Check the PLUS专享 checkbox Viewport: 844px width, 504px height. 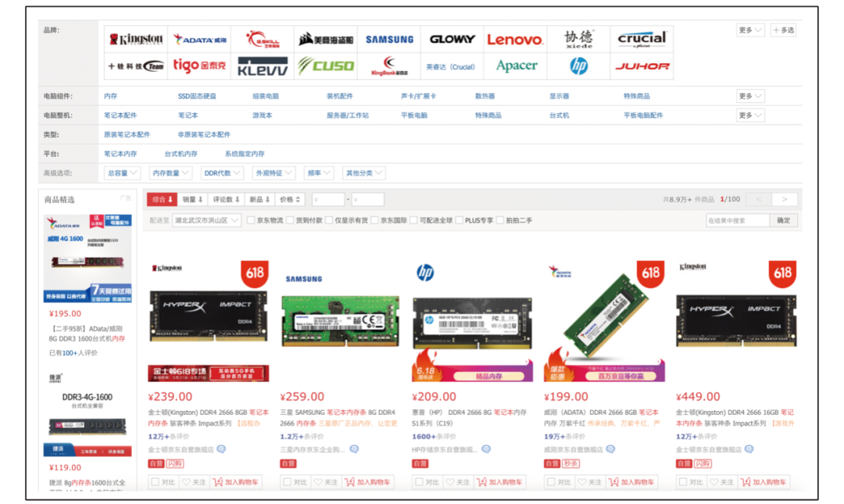pos(460,220)
